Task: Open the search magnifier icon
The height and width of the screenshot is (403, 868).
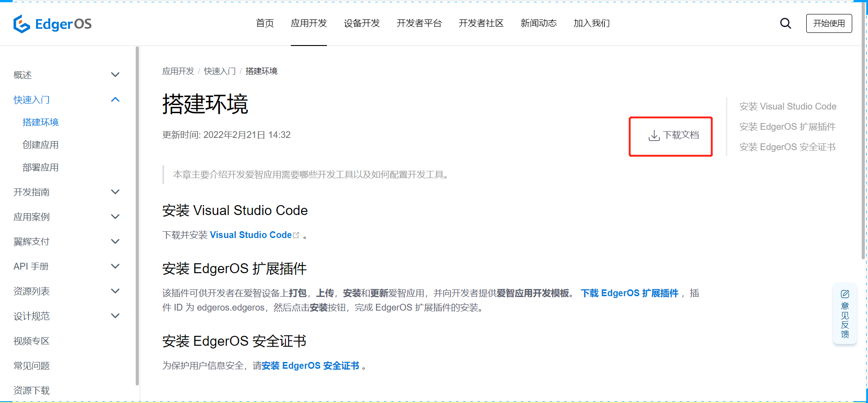Action: (x=785, y=23)
